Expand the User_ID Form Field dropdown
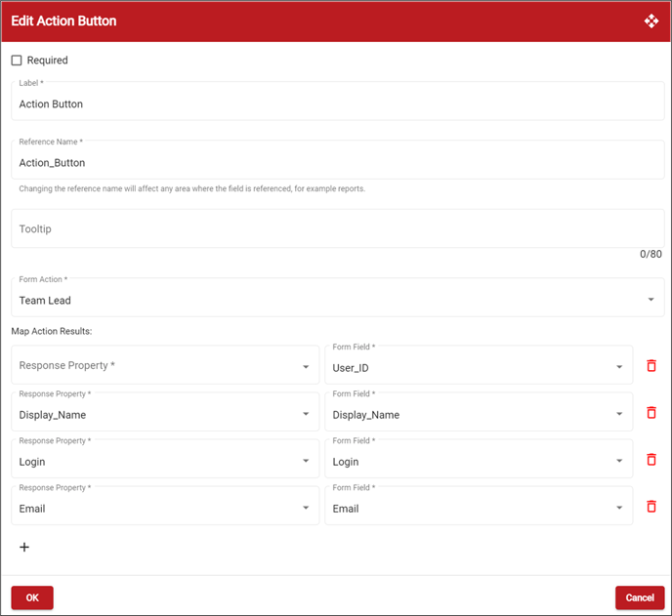The image size is (672, 616). 479,365
